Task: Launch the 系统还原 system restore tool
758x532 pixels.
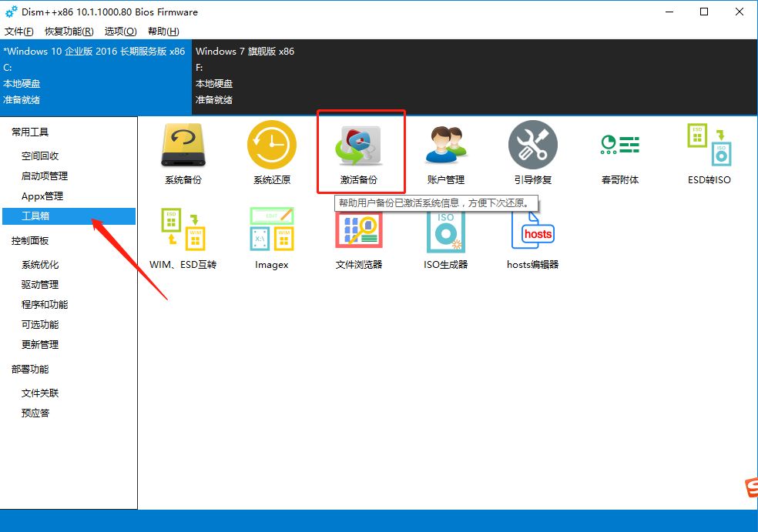Action: coord(272,152)
